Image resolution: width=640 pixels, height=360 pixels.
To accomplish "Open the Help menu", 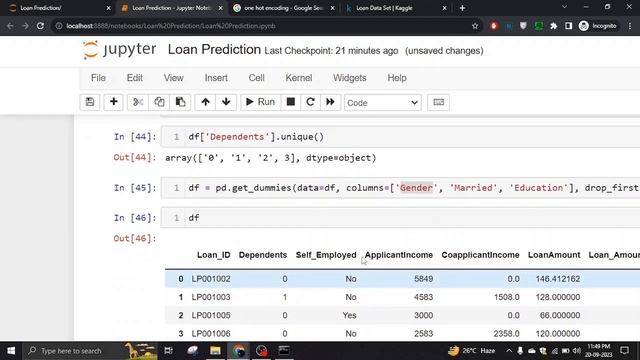I will pos(397,78).
